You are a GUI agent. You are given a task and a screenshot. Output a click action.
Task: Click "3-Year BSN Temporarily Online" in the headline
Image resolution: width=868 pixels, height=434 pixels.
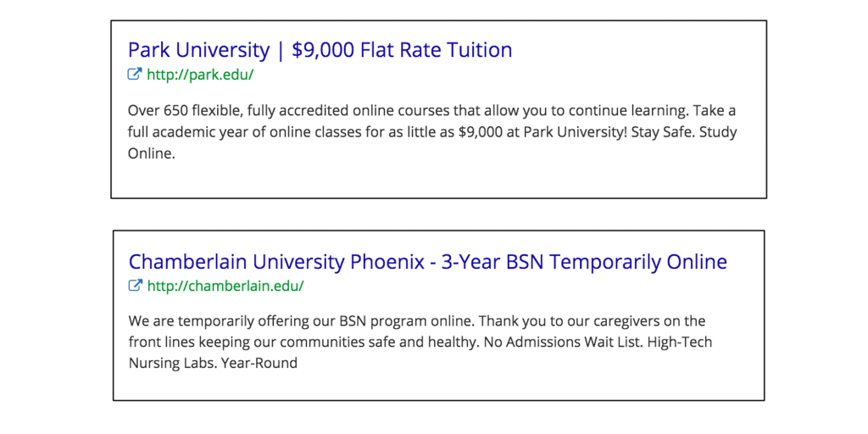[584, 261]
